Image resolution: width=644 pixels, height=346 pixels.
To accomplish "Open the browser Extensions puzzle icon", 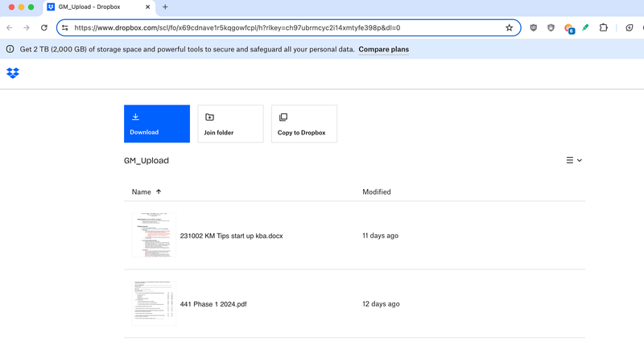I will pos(604,27).
